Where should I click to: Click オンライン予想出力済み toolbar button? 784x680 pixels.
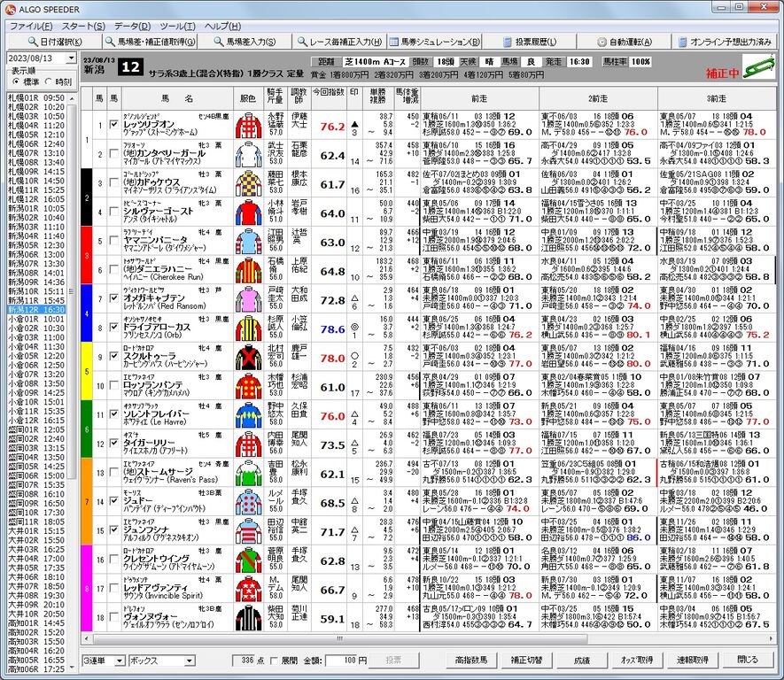coord(725,42)
